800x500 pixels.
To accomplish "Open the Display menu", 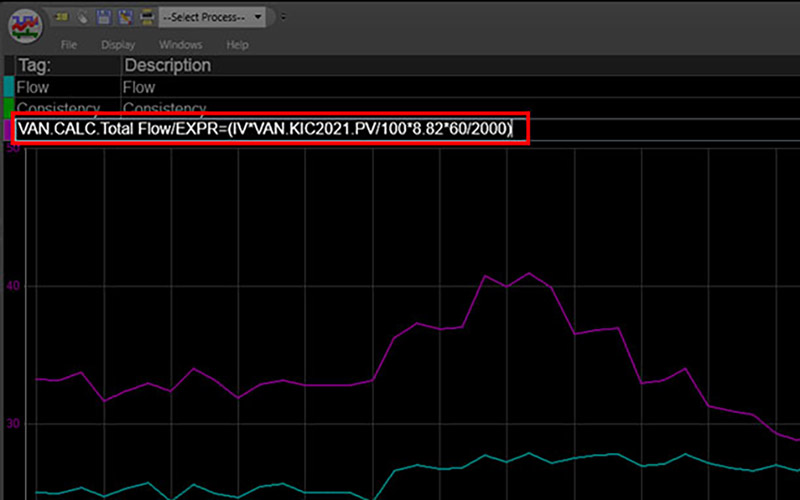I will pyautogui.click(x=118, y=45).
